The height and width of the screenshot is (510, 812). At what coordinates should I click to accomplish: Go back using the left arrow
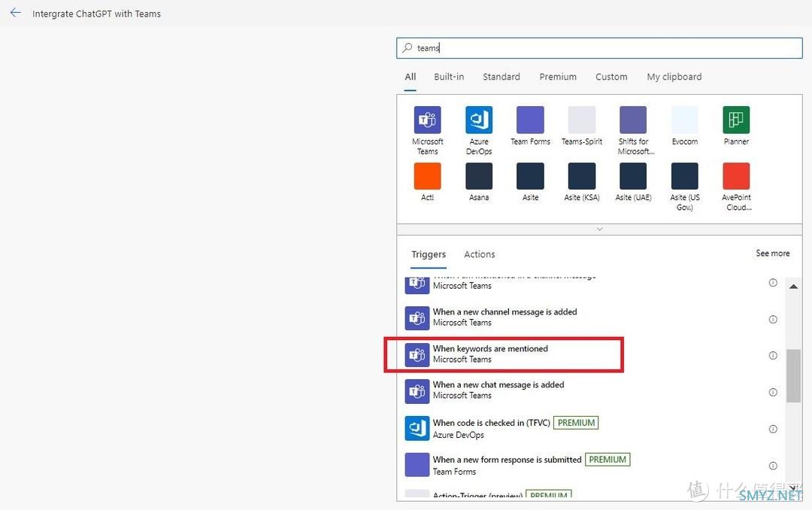coord(16,13)
